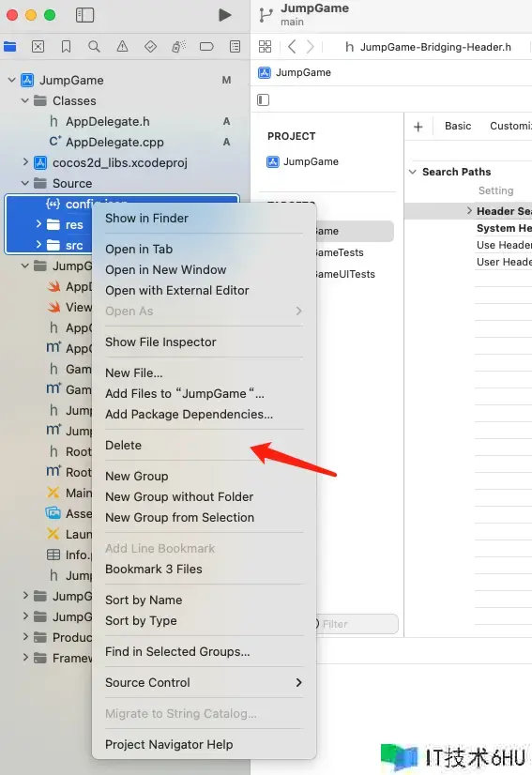Choose New Group without Folder
This screenshot has height=775, width=532.
click(179, 497)
